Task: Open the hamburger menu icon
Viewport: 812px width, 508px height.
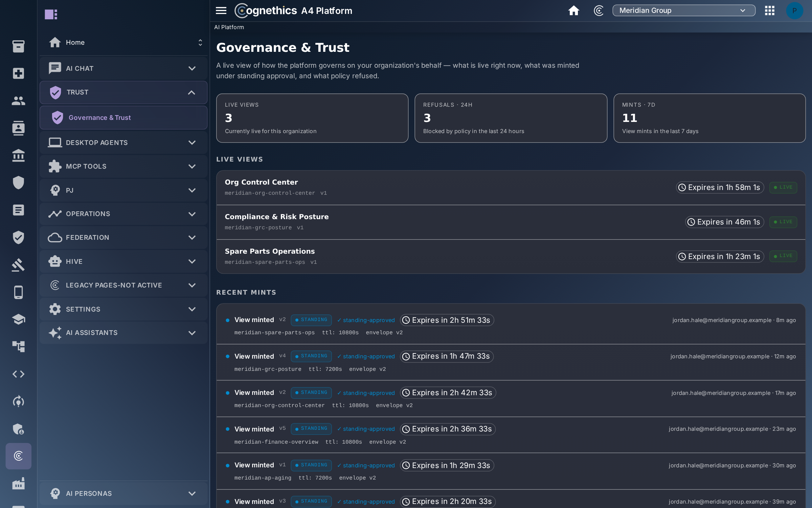Action: [x=221, y=10]
